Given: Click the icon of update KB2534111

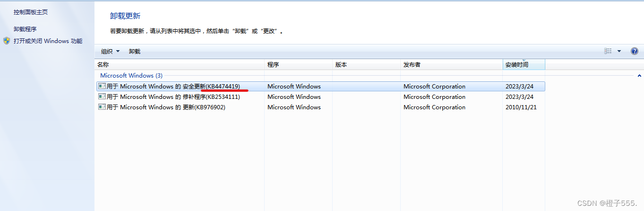Looking at the screenshot, I should click(x=102, y=97).
